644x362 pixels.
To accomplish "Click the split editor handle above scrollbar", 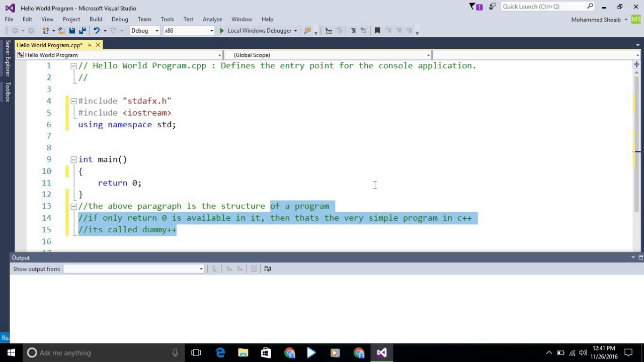I will coord(636,65).
